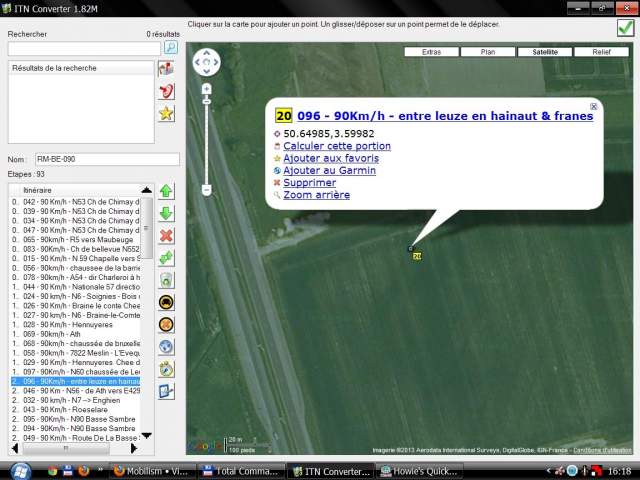Move selected step down with green arrow
The height and width of the screenshot is (480, 640).
coord(166,213)
